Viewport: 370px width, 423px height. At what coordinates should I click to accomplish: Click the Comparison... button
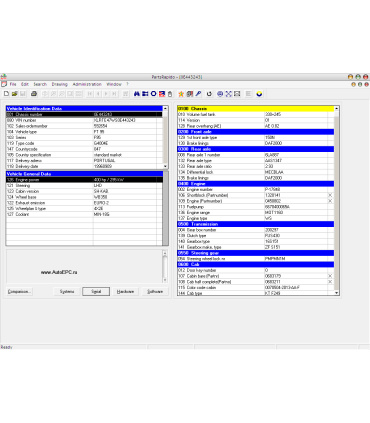[x=19, y=292]
